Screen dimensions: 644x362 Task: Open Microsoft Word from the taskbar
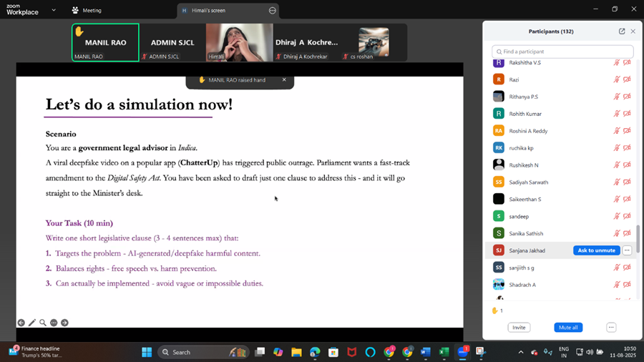426,352
